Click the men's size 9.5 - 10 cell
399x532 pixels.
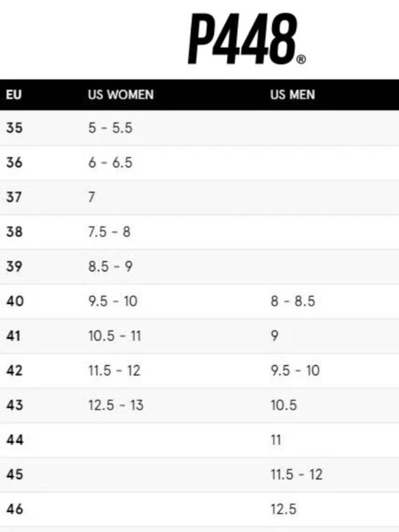[295, 370]
